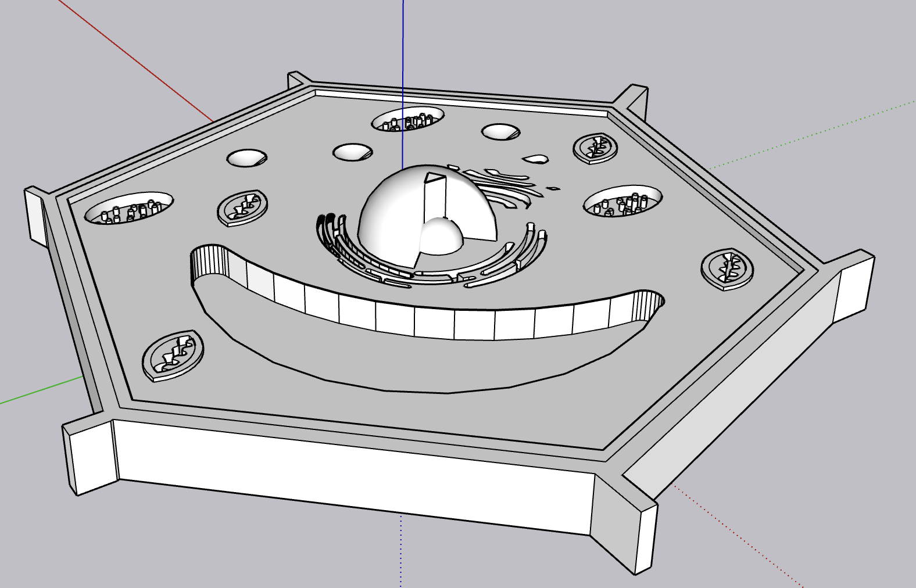The height and width of the screenshot is (588, 916).
Task: Click the peg-filled oval recess crossed by the blue axis
Action: (x=407, y=119)
